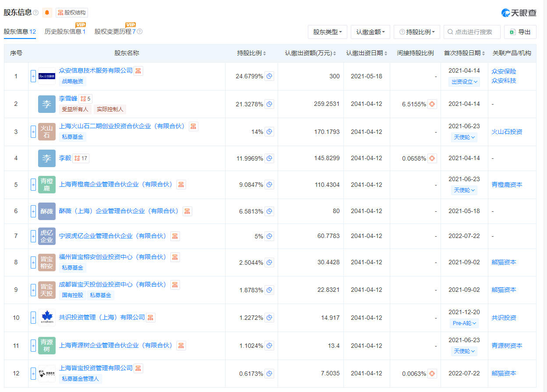The image size is (547, 392).
Task: Click org chart icon after 共识投资管理（上海）有限公司
Action: coord(150,318)
